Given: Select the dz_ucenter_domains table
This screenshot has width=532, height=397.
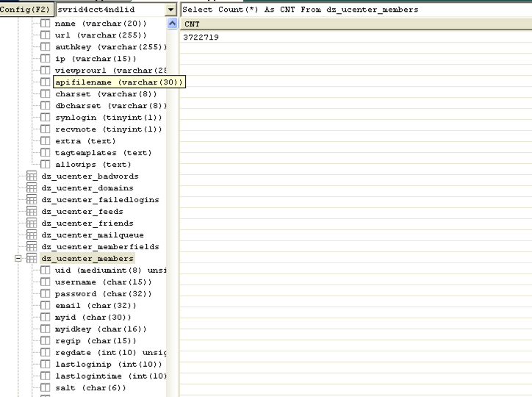Looking at the screenshot, I should (x=87, y=188).
